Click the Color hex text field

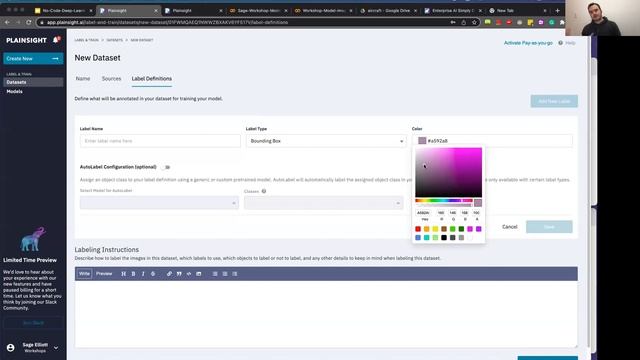[492, 141]
